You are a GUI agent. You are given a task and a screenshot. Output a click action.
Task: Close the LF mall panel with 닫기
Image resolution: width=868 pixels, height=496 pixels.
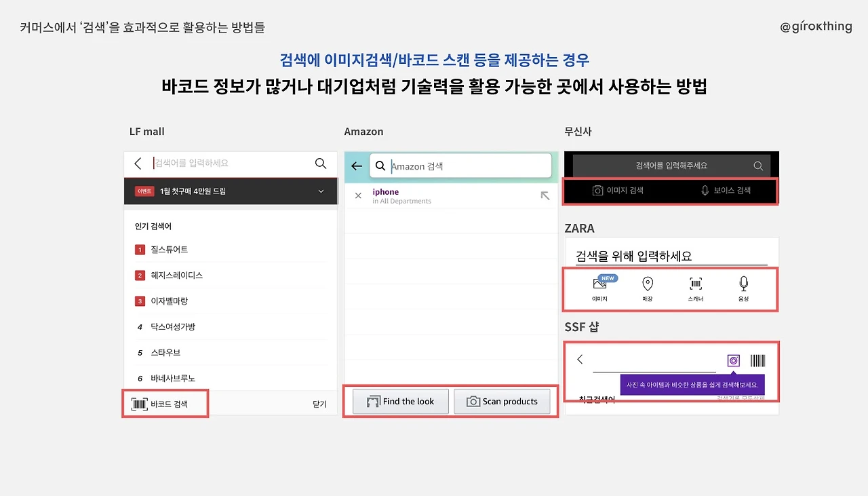coord(319,404)
